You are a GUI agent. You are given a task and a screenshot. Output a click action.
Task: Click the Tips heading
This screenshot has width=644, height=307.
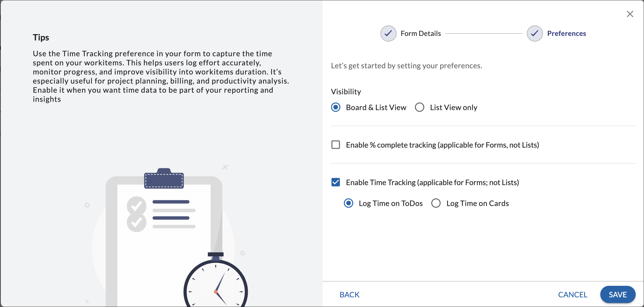pyautogui.click(x=41, y=38)
